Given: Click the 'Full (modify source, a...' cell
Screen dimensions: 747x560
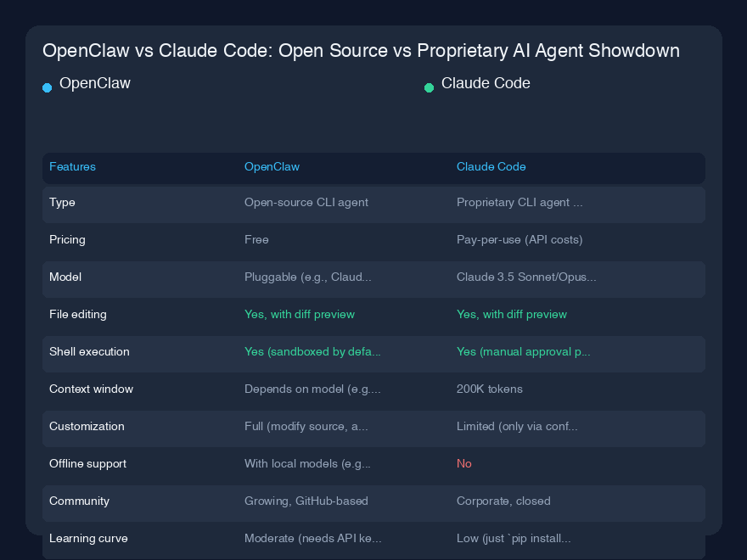Looking at the screenshot, I should click(306, 427).
